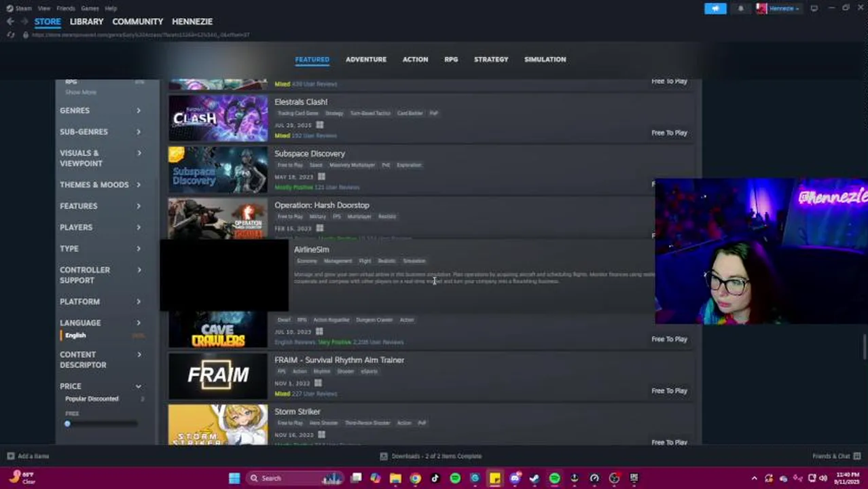The width and height of the screenshot is (868, 489).
Task: Expand the Type filter section
Action: pos(101,249)
